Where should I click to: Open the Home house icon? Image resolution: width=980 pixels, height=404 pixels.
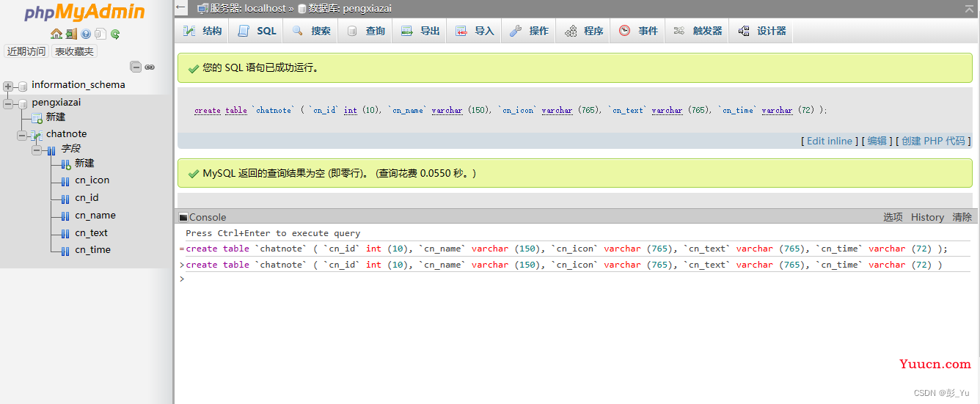pyautogui.click(x=56, y=34)
